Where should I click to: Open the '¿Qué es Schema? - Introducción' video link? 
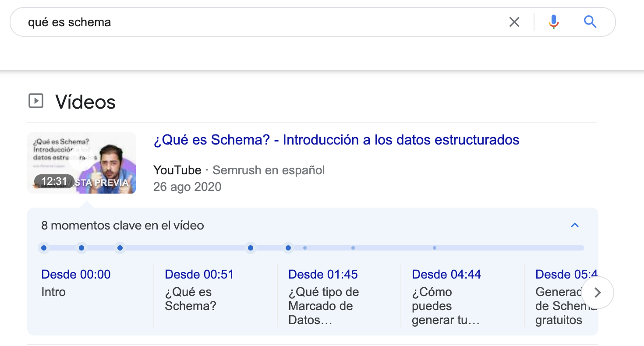click(336, 140)
